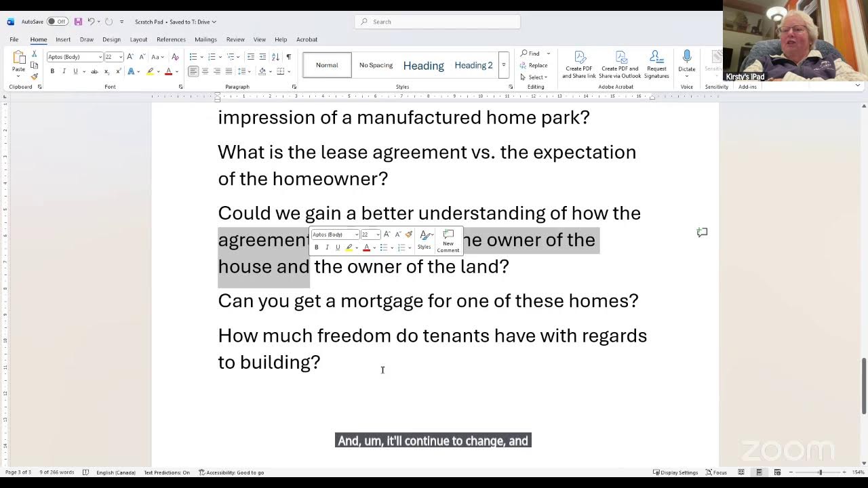
Task: Toggle Bold in the floating mini toolbar
Action: point(316,247)
